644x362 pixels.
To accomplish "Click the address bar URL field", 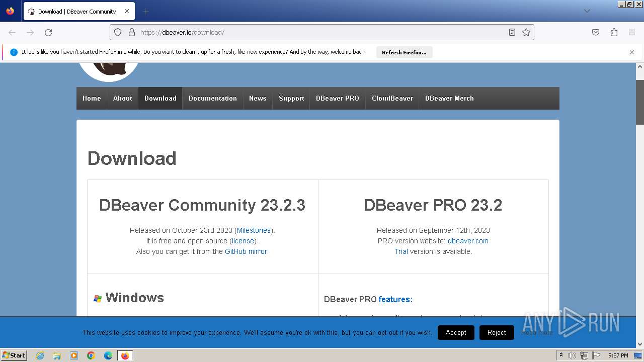I will (x=322, y=32).
